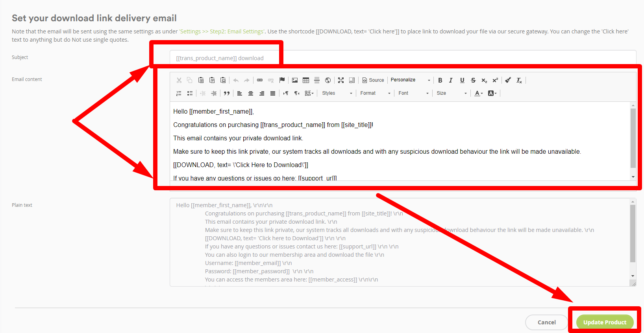Click the Decrease Indent icon

tap(203, 93)
